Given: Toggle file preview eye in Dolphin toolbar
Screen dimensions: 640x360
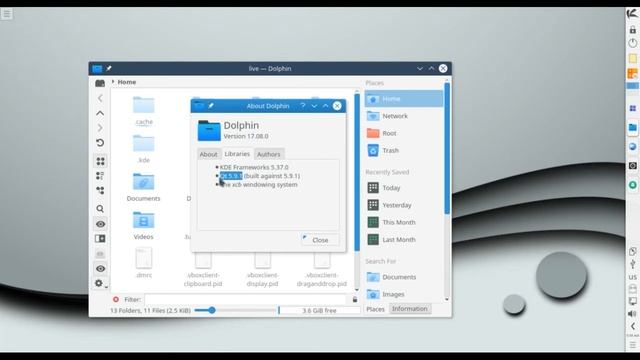Looking at the screenshot, I should pos(100,224).
